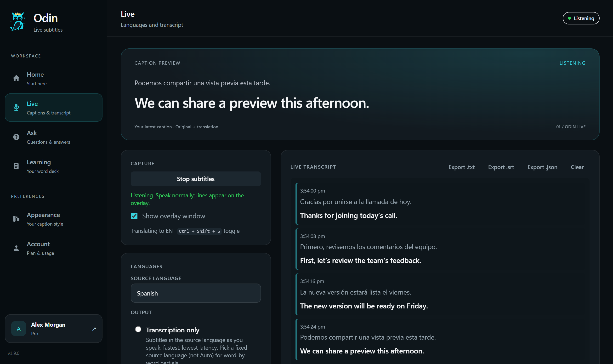Click the Listening status pill in header
The width and height of the screenshot is (613, 364).
pos(581,18)
